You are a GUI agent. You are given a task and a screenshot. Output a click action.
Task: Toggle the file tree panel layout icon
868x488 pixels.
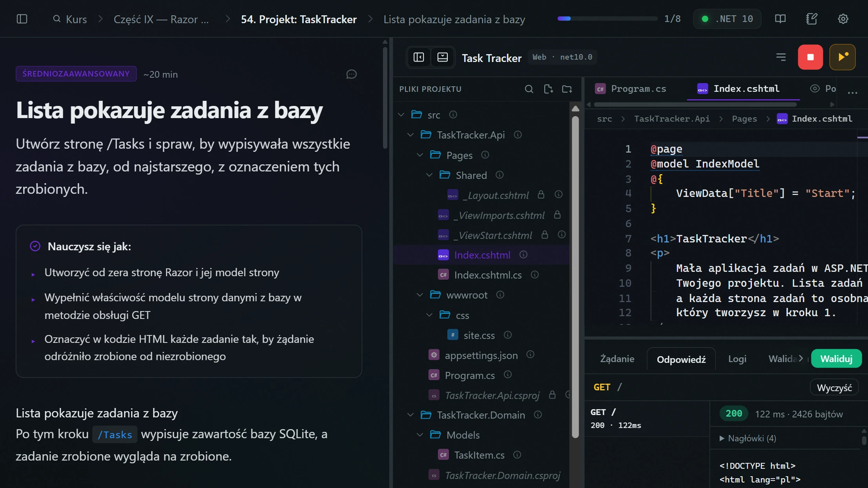419,57
